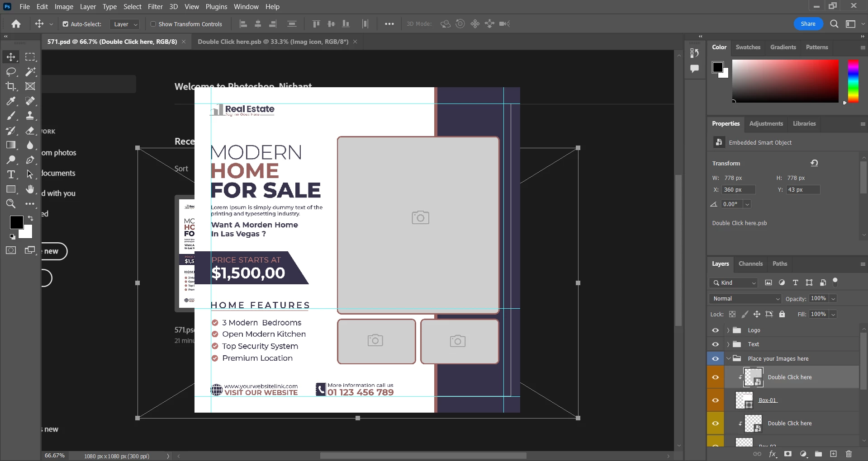
Task: Hide the Text layer group
Action: point(715,344)
